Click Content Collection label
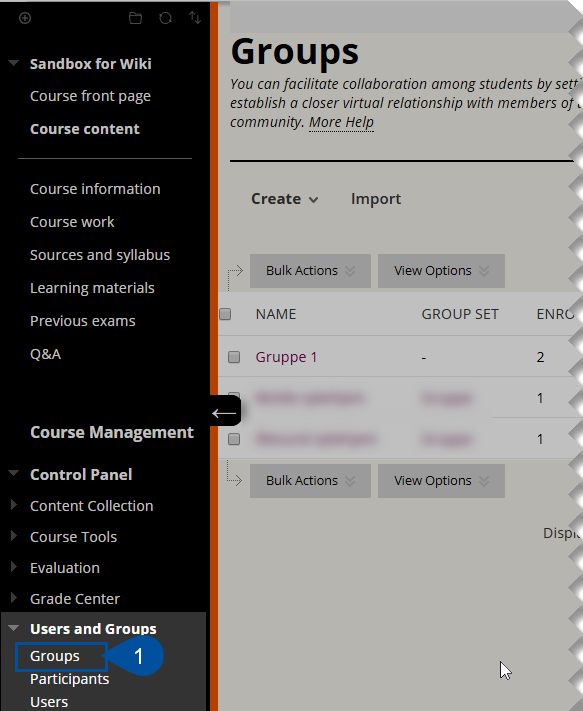This screenshot has width=583, height=711. click(x=92, y=506)
